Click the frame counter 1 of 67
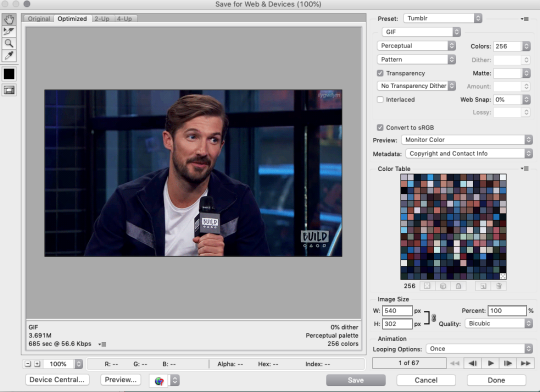Screen dimensions: 540x392 409,363
